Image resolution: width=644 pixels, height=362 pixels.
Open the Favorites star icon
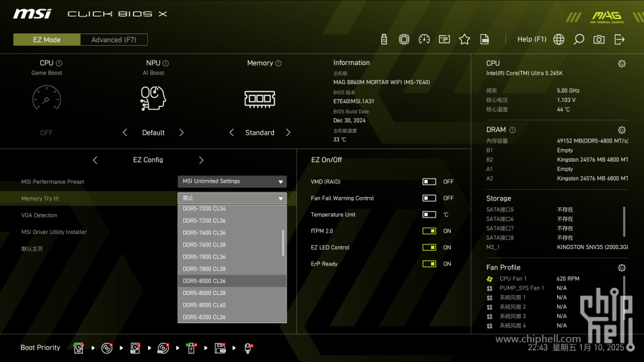click(x=465, y=39)
